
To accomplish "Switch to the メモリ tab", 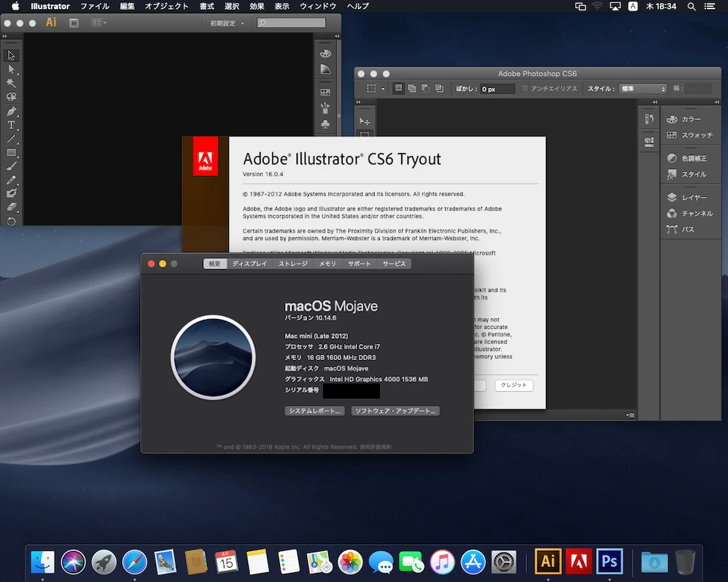I will point(328,264).
